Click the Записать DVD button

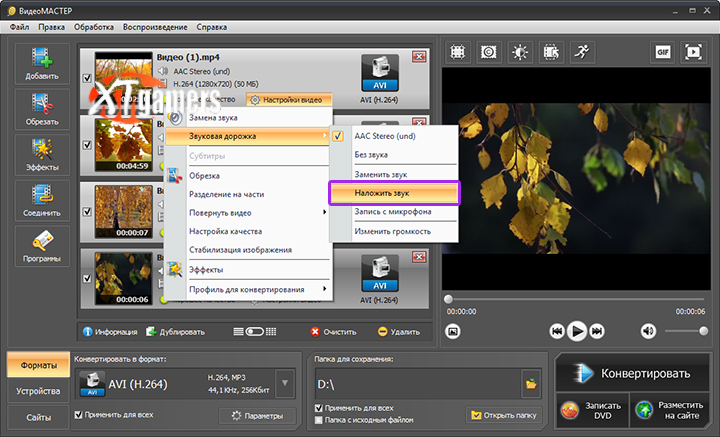click(592, 410)
